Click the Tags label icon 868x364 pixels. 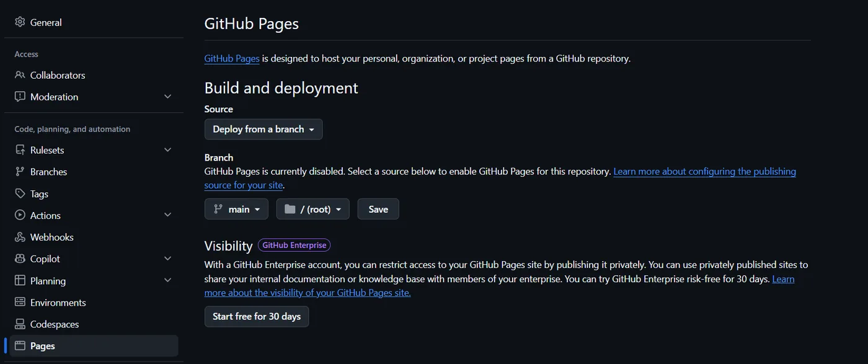(x=20, y=193)
